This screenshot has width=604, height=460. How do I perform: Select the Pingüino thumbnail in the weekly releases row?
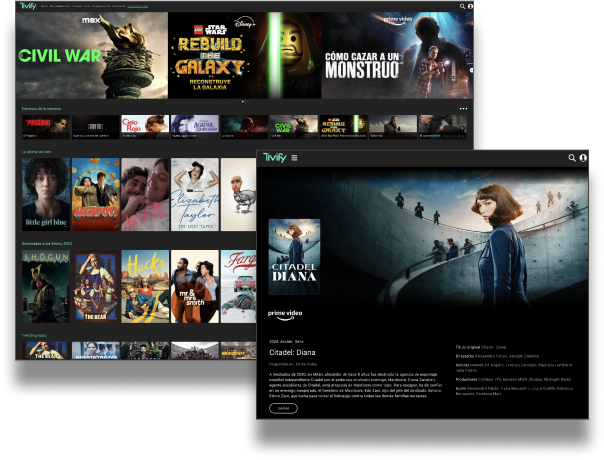point(46,127)
